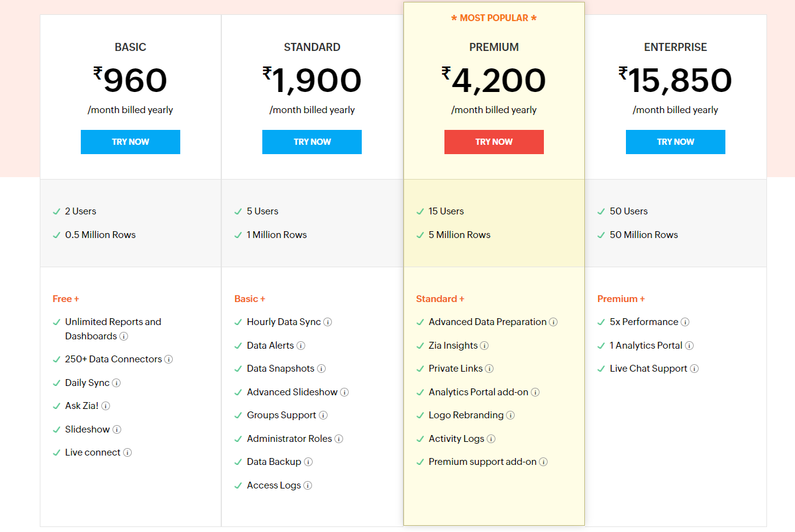Click the Premium plan heading
This screenshot has height=532, width=795.
point(494,47)
